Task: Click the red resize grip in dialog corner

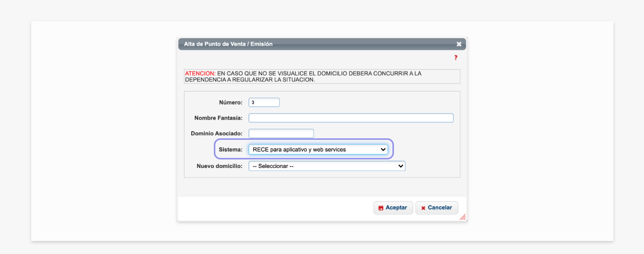Action: [x=462, y=217]
